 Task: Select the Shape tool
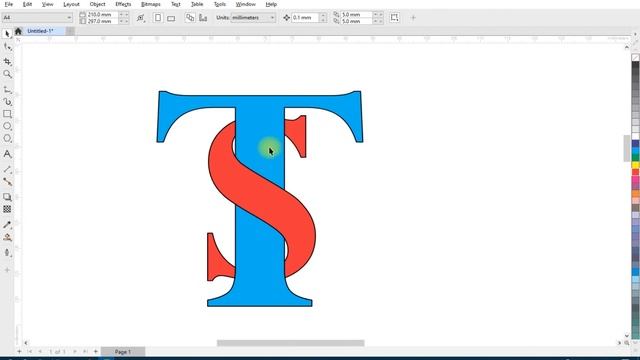(x=7, y=47)
